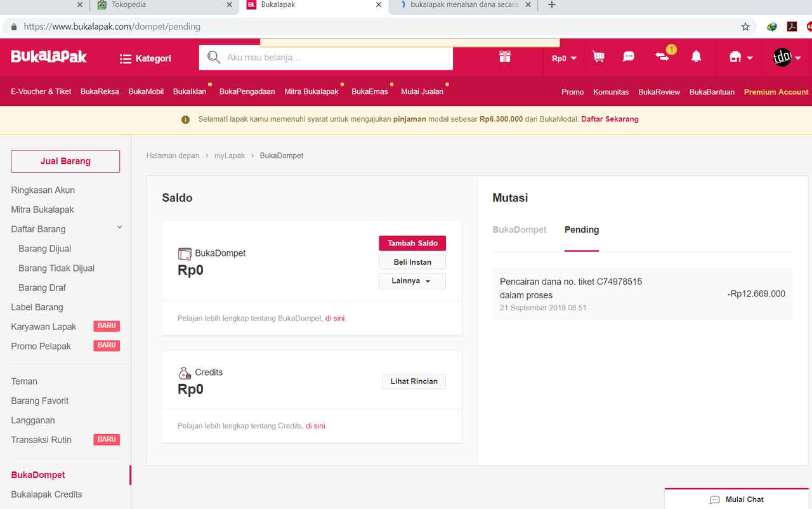Open the Promo link
The width and height of the screenshot is (812, 509).
point(572,92)
